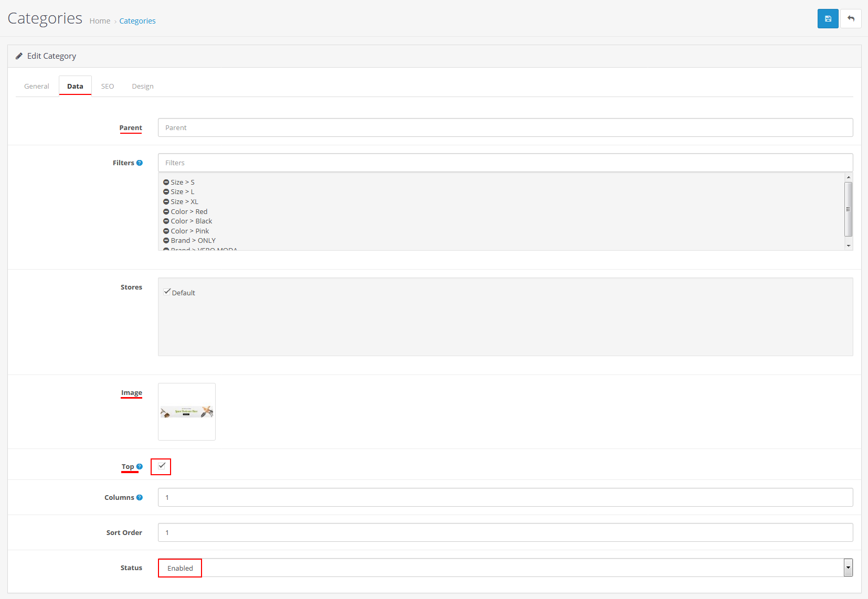Screen dimensions: 868x599
Task: Click the help icon beside Columns label
Action: coord(140,497)
